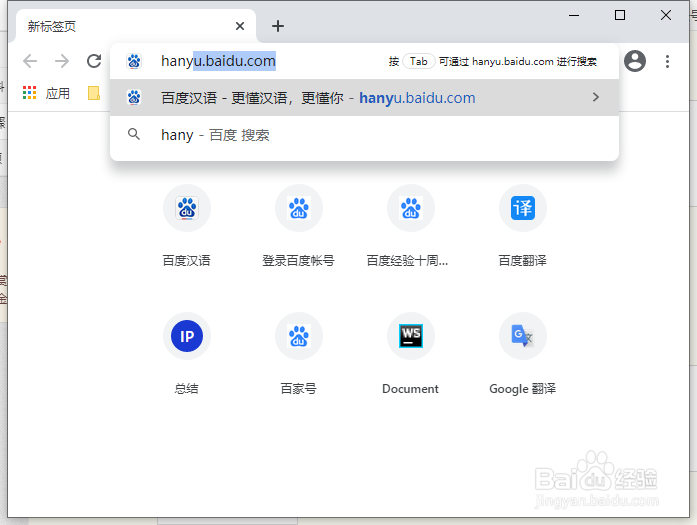Open the 百家号 shortcut tile
The height and width of the screenshot is (525, 697).
[299, 336]
